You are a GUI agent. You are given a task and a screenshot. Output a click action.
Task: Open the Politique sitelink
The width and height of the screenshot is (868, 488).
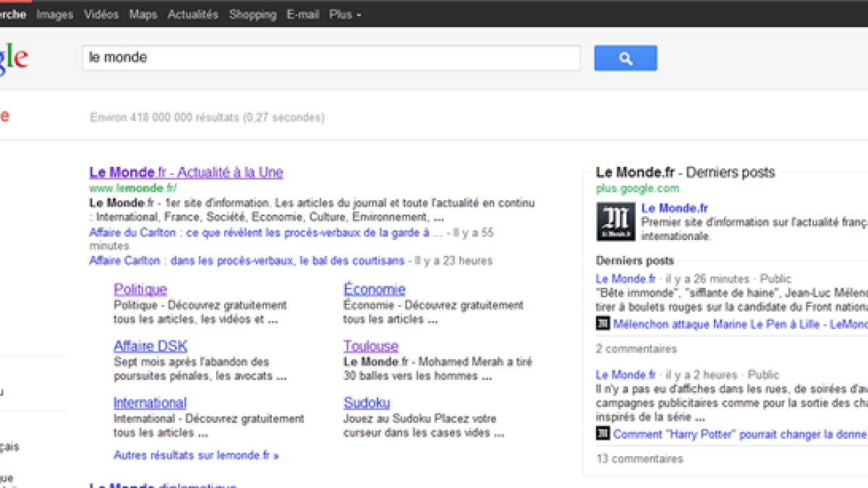point(140,289)
